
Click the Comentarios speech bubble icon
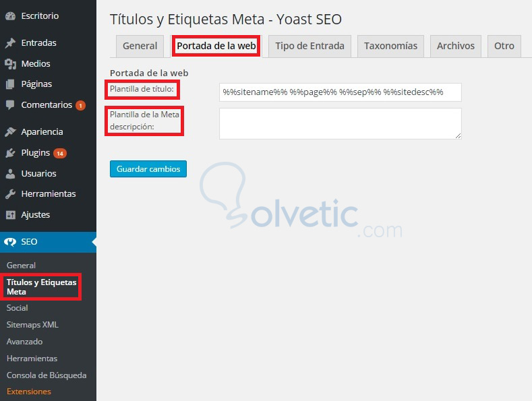11,105
